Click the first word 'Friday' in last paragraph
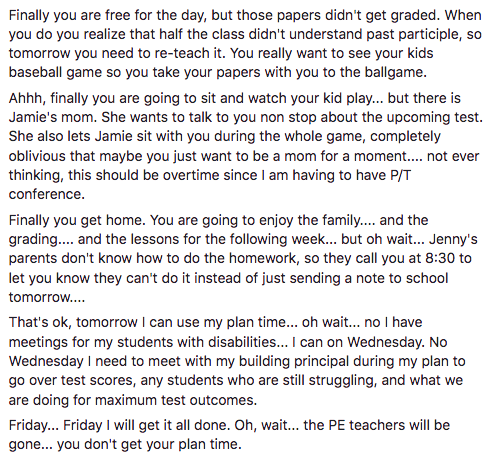Image resolution: width=496 pixels, height=457 pixels. click(31, 425)
